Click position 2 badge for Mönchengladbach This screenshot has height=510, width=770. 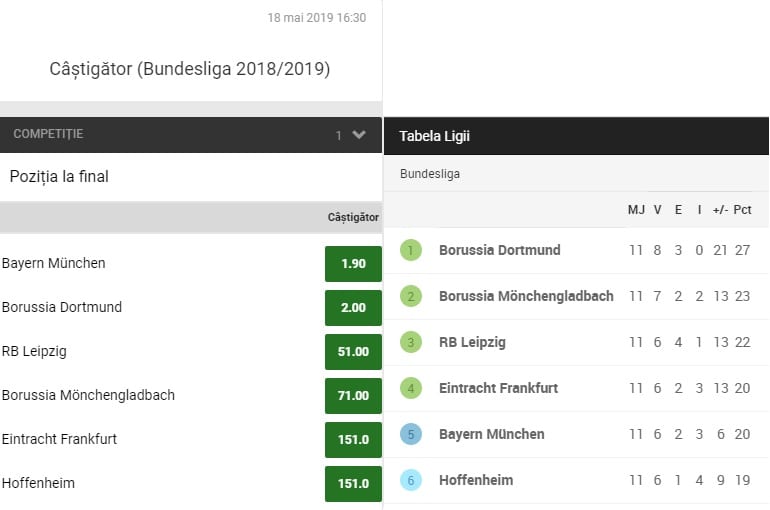[x=410, y=296]
